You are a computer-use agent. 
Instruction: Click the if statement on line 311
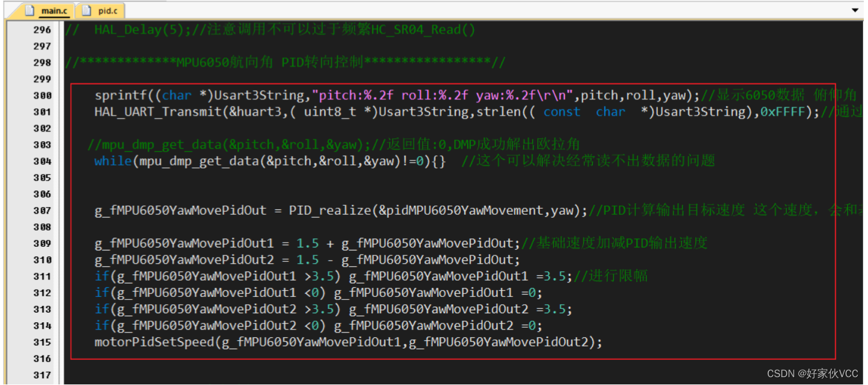point(334,276)
